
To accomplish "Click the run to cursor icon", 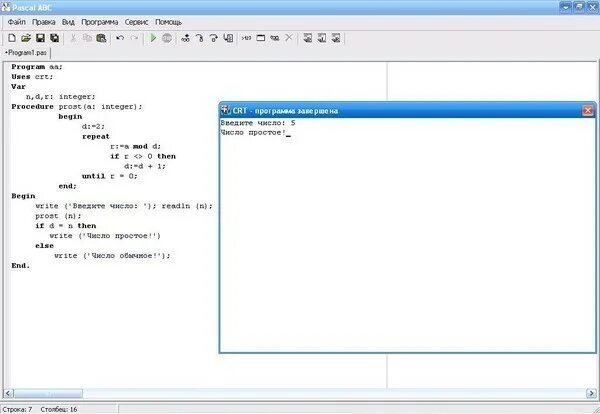I will pos(228,38).
